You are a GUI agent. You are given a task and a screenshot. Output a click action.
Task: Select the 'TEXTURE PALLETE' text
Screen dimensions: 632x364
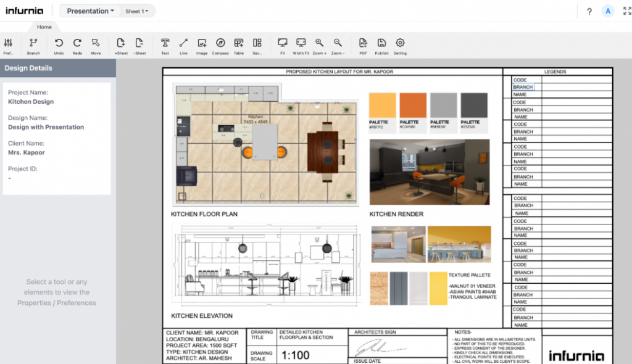point(470,275)
